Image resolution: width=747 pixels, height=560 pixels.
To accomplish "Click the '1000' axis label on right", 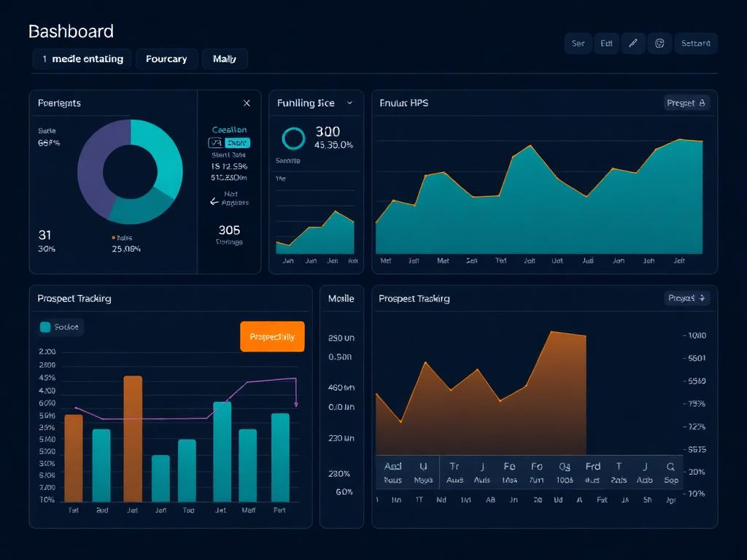I will [697, 335].
